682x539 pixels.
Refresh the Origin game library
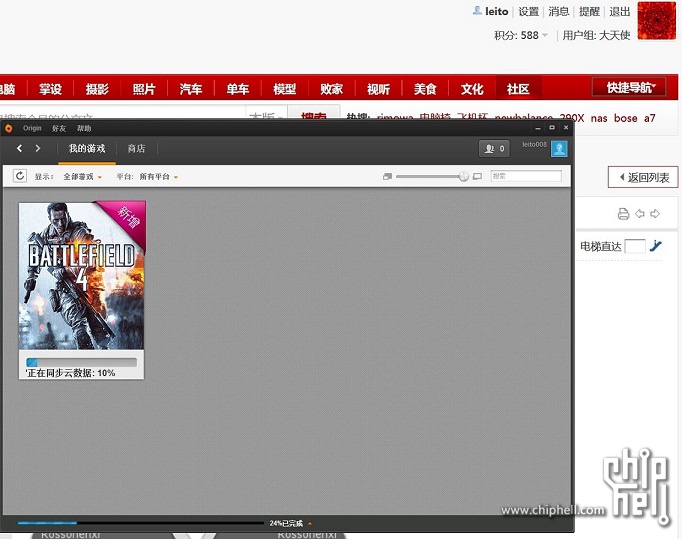pos(20,176)
